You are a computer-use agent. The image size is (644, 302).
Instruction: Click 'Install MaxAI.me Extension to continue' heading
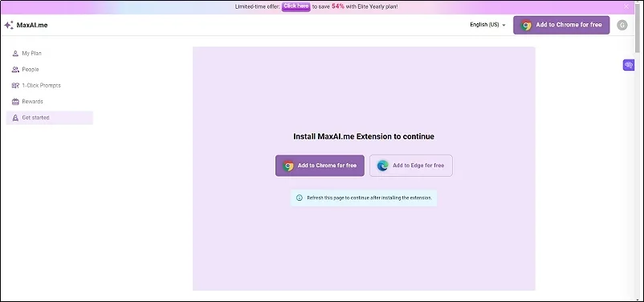pyautogui.click(x=364, y=137)
